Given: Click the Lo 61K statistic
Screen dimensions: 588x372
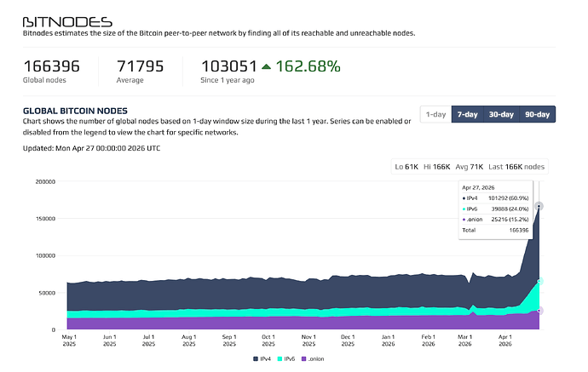Looking at the screenshot, I should point(406,167).
